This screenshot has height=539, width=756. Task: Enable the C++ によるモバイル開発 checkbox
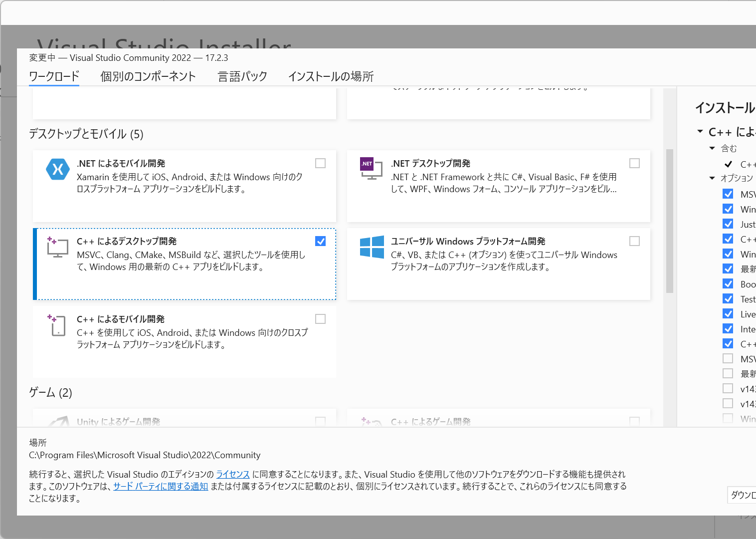click(x=321, y=319)
